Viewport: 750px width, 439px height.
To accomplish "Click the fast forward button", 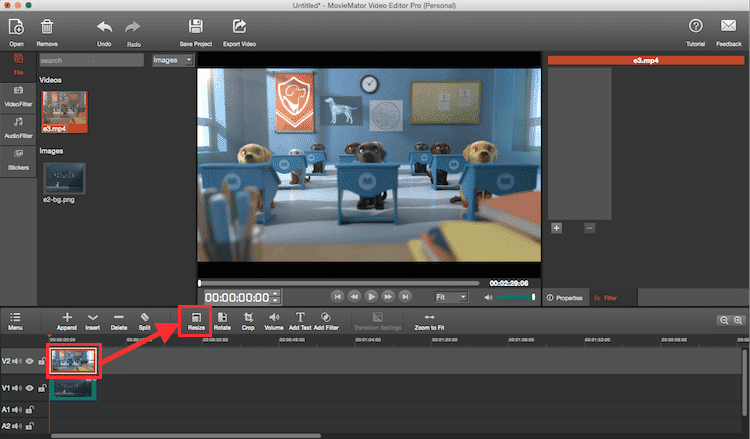I will 388,297.
